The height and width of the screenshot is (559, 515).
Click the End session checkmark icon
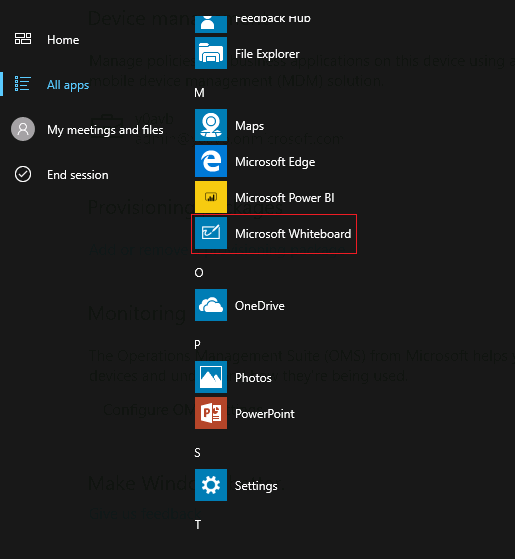[x=23, y=174]
